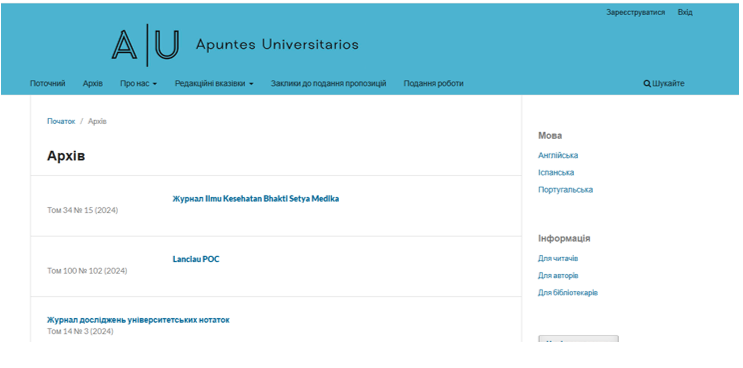Open Для бібліотекарів information
Viewport: 743px width, 368px height.
[568, 293]
